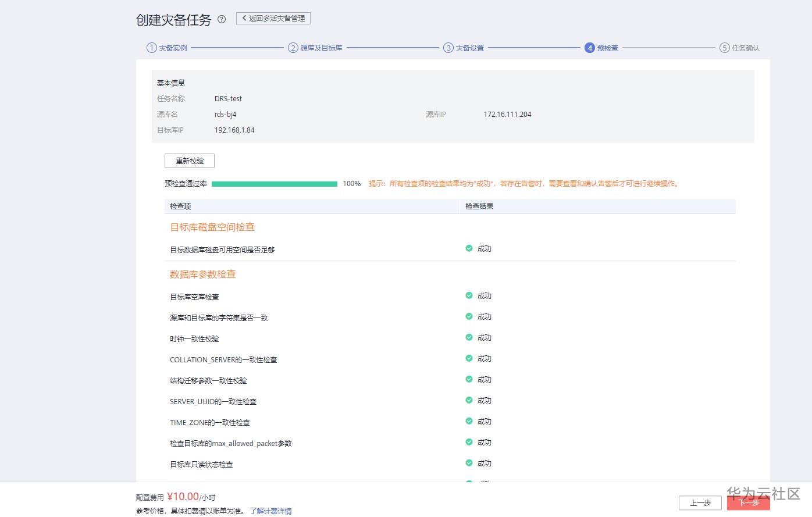Click the 目标数据库磁盘可用空间是否足够 check item
The width and height of the screenshot is (812, 517).
(222, 250)
